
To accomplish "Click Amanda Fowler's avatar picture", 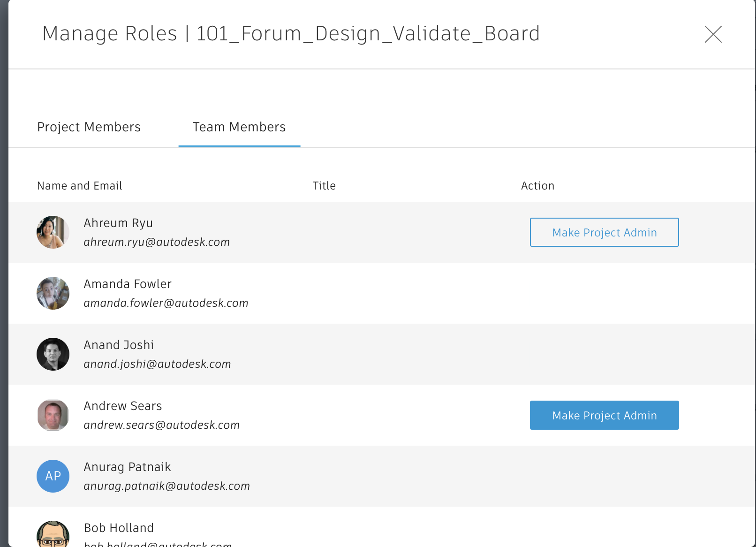I will tap(53, 293).
